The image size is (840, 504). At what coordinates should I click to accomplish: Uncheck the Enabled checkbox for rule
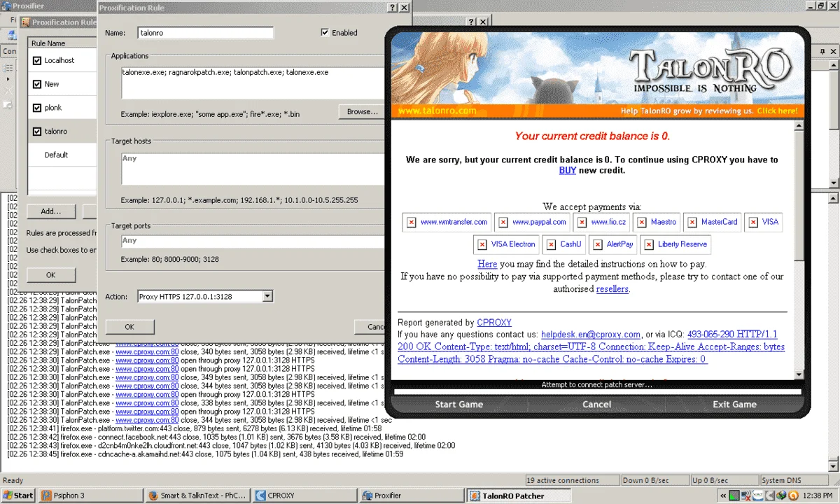[x=325, y=32]
